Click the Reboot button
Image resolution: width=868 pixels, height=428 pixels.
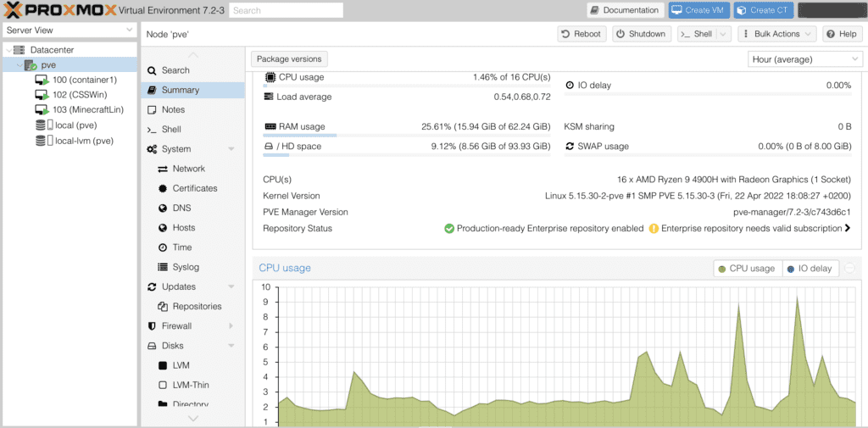pos(581,34)
